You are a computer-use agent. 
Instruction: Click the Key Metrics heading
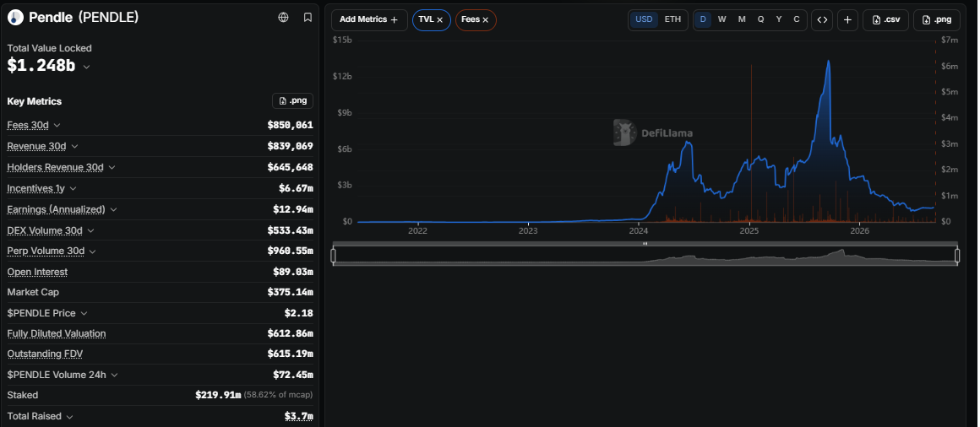pyautogui.click(x=35, y=101)
